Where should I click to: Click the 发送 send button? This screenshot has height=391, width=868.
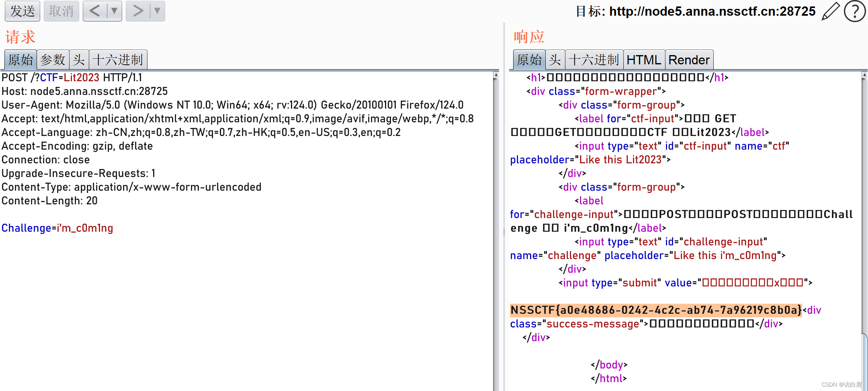(22, 11)
